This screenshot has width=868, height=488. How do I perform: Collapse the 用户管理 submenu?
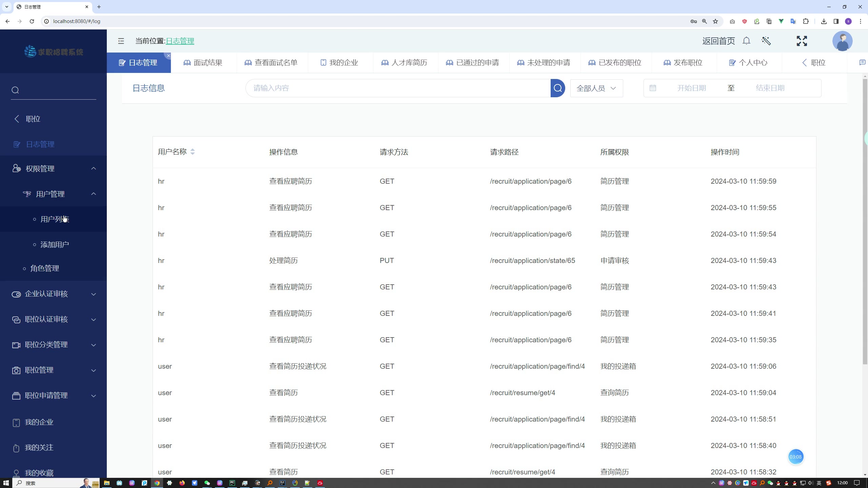pos(53,194)
